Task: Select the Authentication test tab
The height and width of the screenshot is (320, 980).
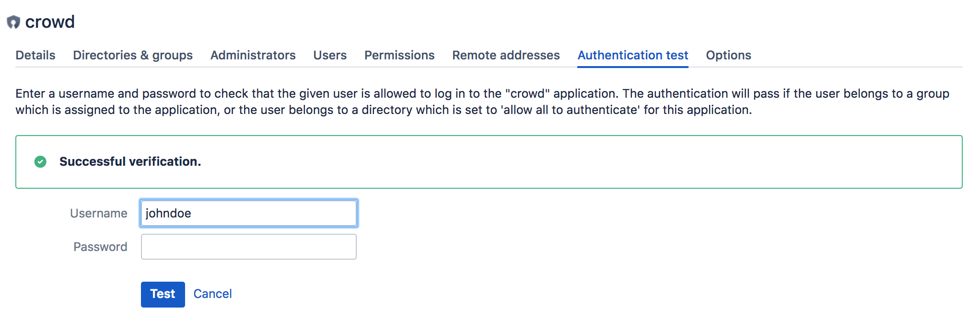Action: [632, 56]
